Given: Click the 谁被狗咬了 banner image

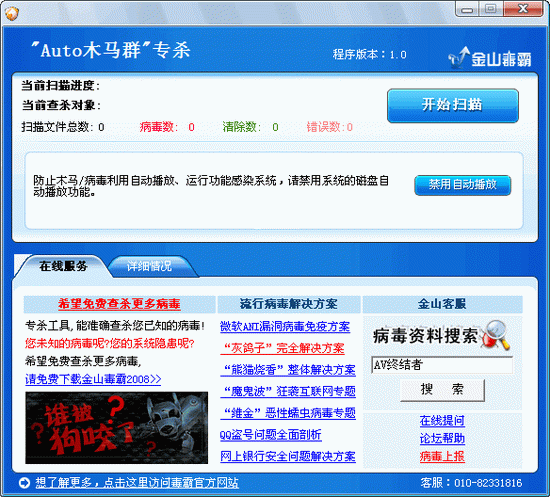Looking at the screenshot, I should 116,428.
